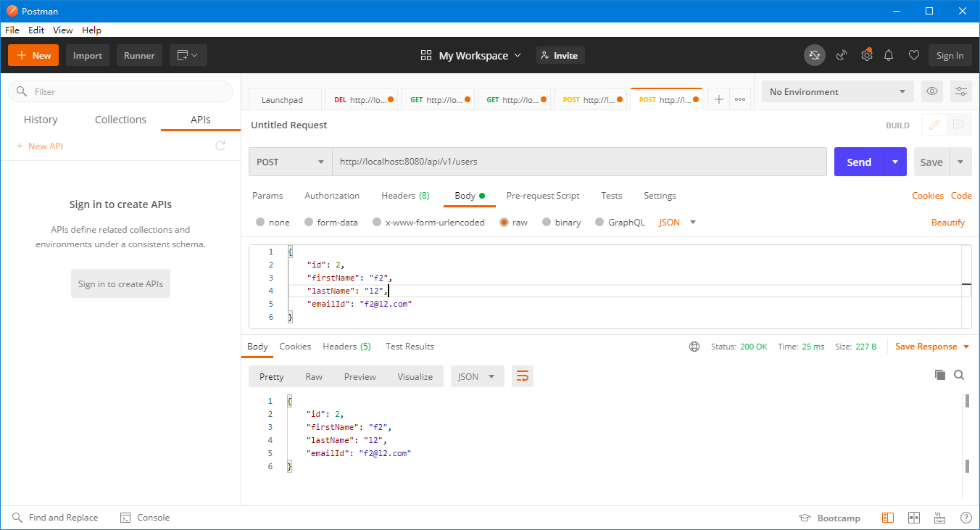Switch response view to Raw
980x530 pixels.
pos(314,376)
